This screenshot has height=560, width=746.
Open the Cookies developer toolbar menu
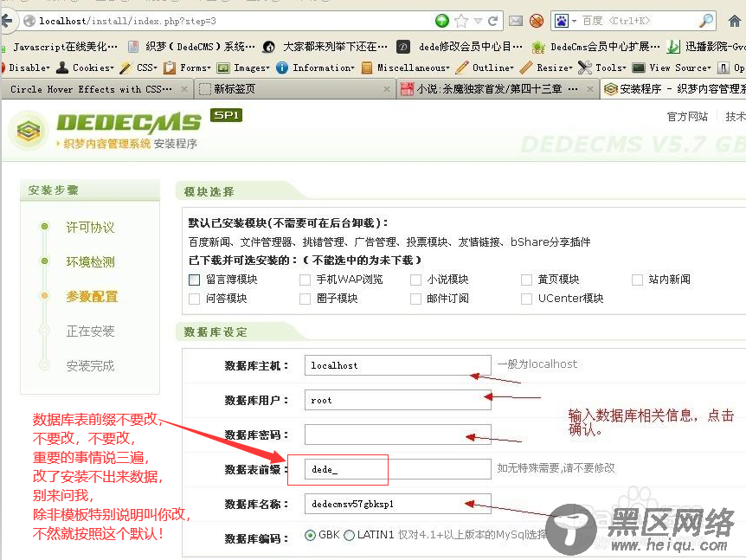[x=85, y=68]
